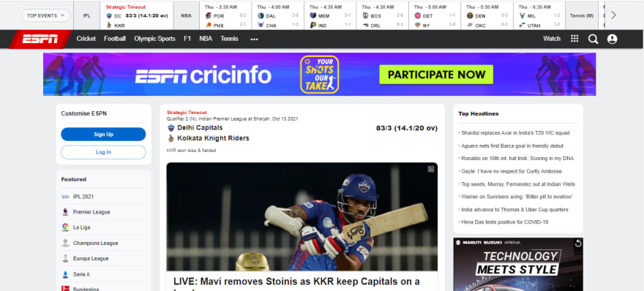Click the Watch link
Viewport: 644px width, 291px height.
point(552,39)
